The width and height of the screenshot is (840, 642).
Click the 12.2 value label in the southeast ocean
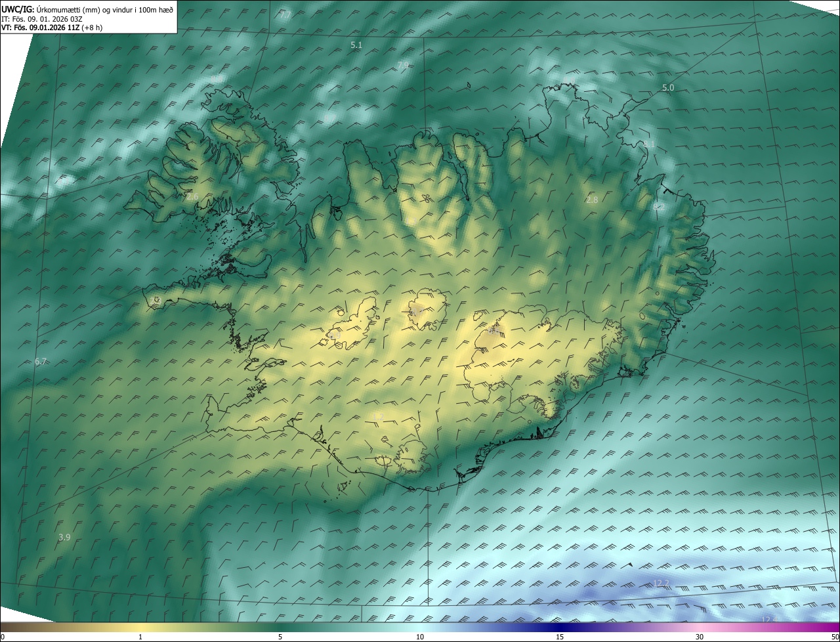[x=661, y=584]
